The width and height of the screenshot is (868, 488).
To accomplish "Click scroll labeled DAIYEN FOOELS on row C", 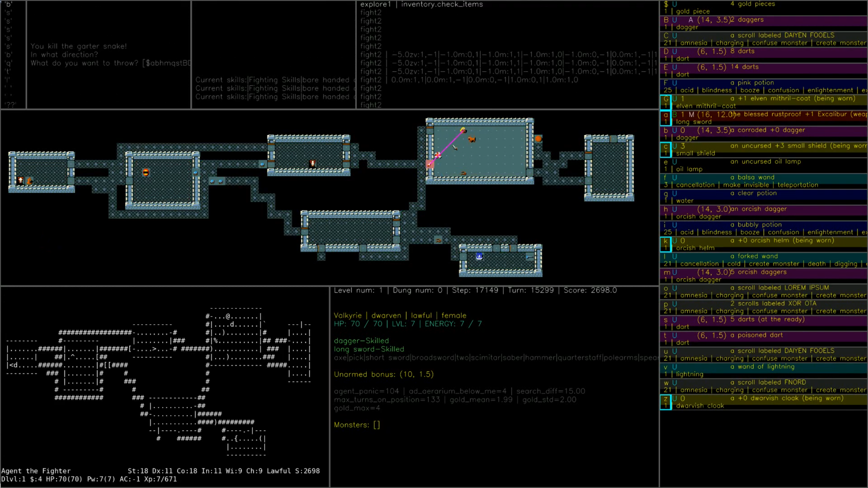I will click(764, 39).
